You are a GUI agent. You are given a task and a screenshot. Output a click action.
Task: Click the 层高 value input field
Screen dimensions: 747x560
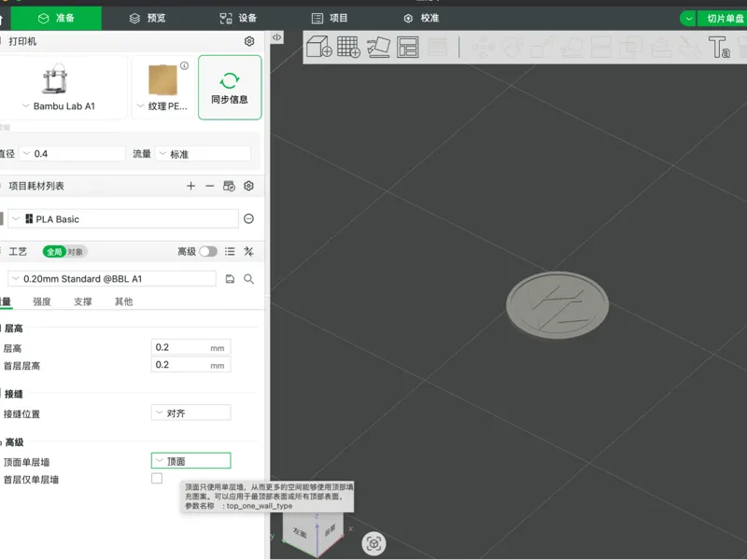[x=191, y=347]
